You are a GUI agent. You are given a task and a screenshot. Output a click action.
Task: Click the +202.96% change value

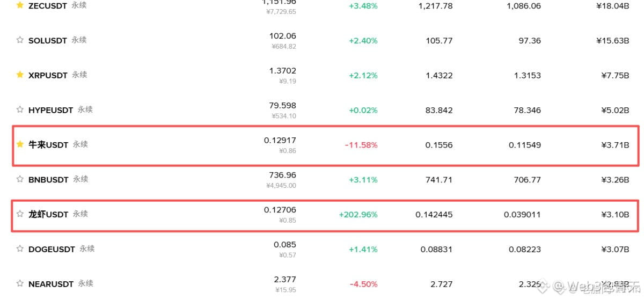coord(358,215)
